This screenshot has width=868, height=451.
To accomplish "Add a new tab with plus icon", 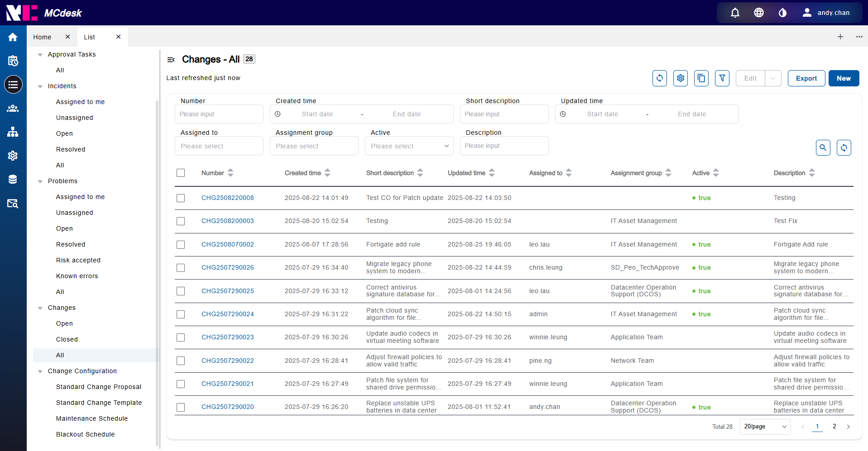I will pyautogui.click(x=840, y=37).
